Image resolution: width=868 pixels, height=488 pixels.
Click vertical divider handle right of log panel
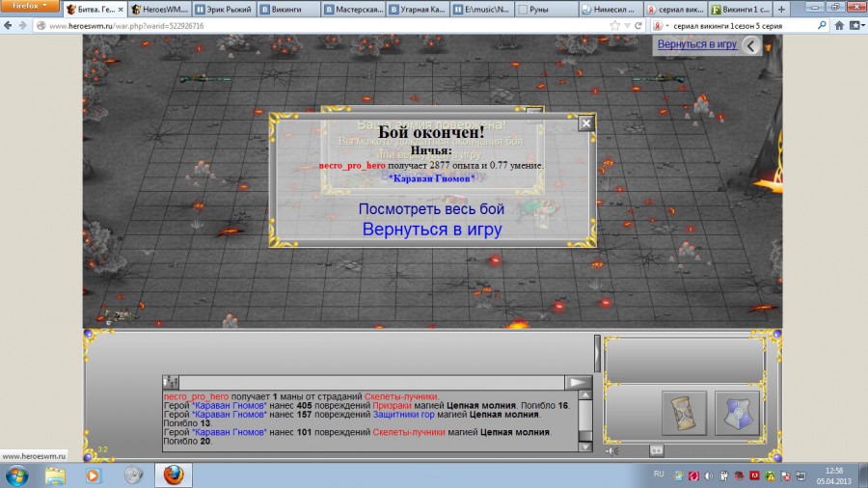click(x=597, y=353)
